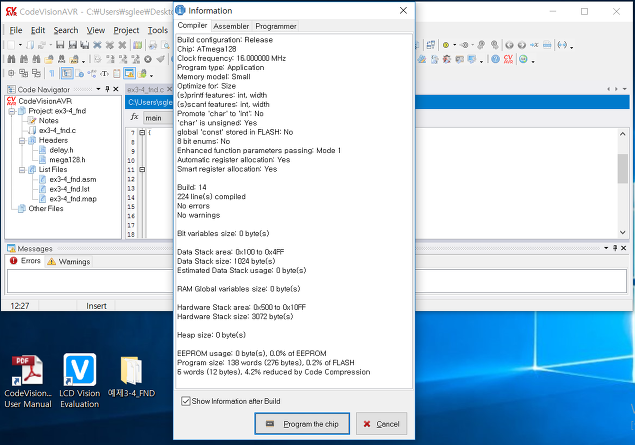Image resolution: width=635 pixels, height=445 pixels.
Task: Open the File menu
Action: 16,30
